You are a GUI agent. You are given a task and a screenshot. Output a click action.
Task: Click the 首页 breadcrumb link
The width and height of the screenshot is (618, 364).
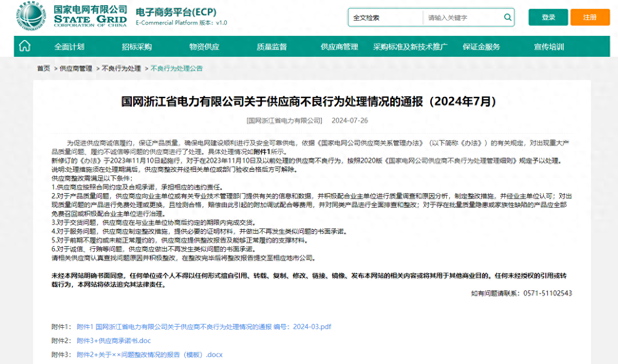[43, 68]
